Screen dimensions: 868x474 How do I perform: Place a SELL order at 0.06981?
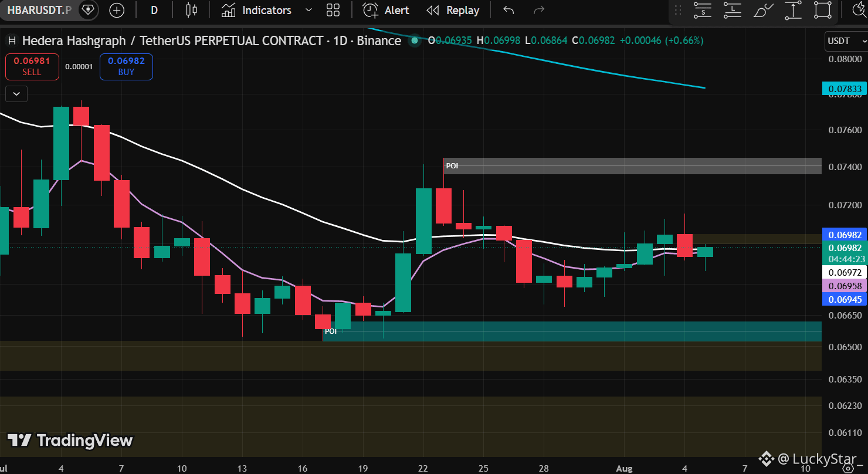tap(32, 66)
